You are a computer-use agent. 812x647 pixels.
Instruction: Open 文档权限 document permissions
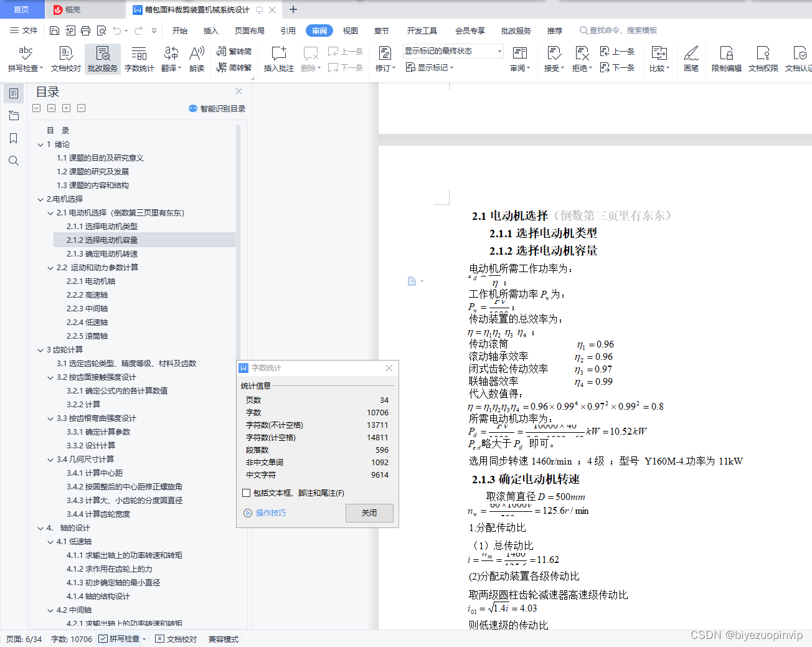point(763,59)
